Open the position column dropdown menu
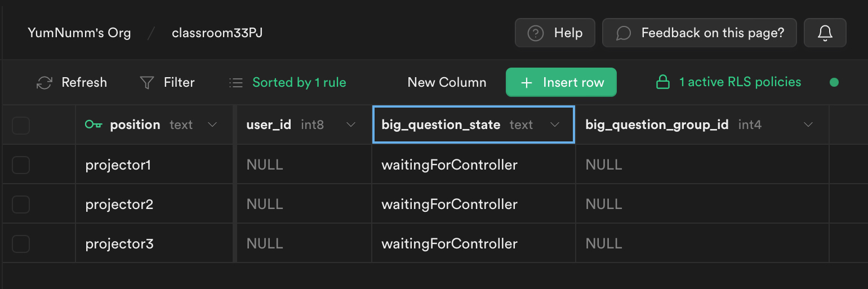 pyautogui.click(x=212, y=125)
